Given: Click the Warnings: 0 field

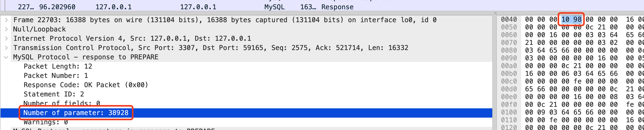Looking at the screenshot, I should tap(46, 122).
